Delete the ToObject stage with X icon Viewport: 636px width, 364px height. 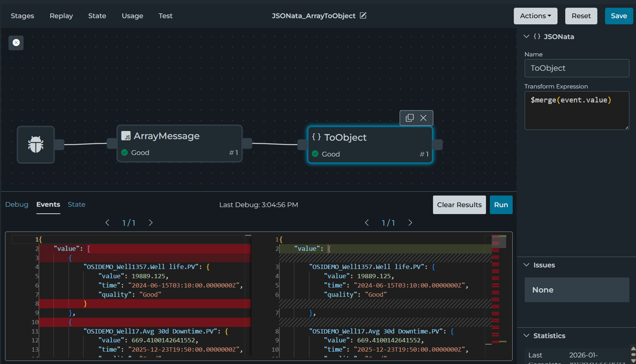pos(423,118)
